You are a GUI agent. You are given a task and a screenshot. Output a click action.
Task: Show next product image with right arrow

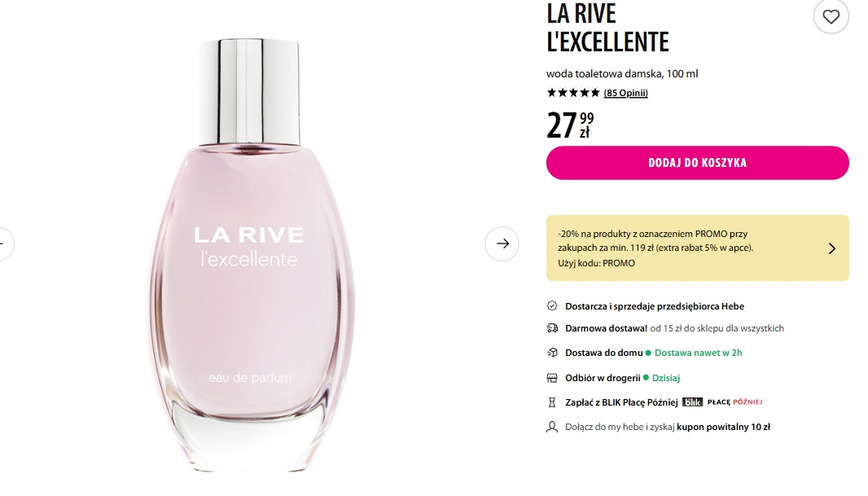(502, 244)
